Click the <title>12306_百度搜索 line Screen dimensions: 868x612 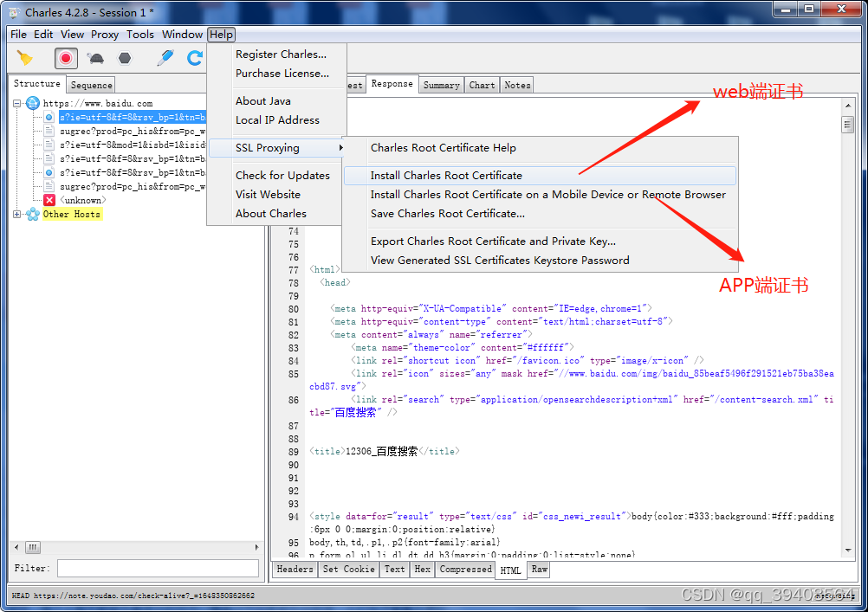[x=384, y=452]
